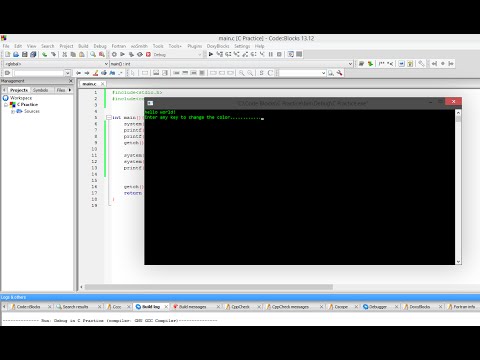Click the search text input field
The height and width of the screenshot is (360, 480).
(39, 73)
